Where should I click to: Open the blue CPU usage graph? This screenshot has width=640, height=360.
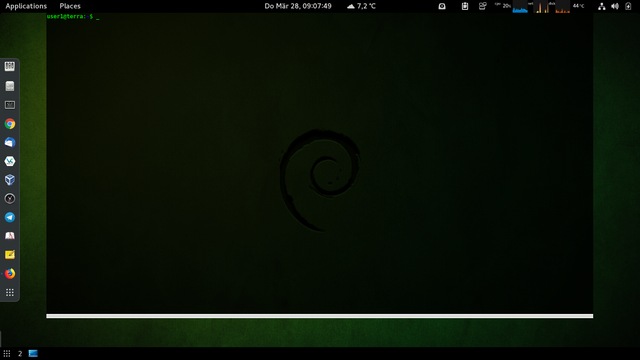(x=520, y=7)
